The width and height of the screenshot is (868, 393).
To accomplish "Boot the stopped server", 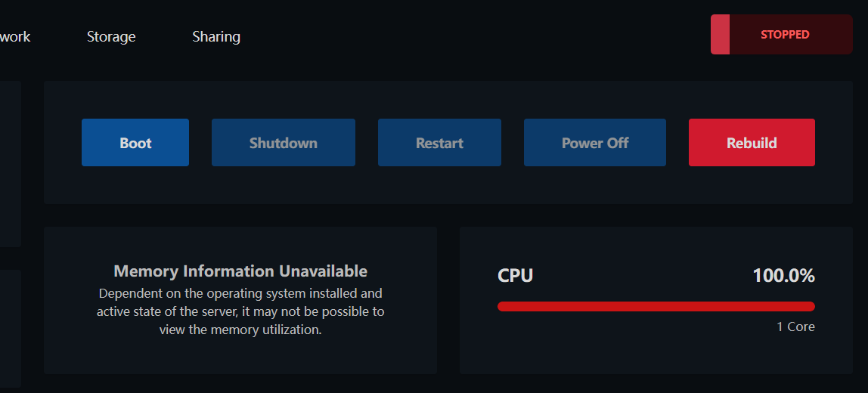I will 135,142.
